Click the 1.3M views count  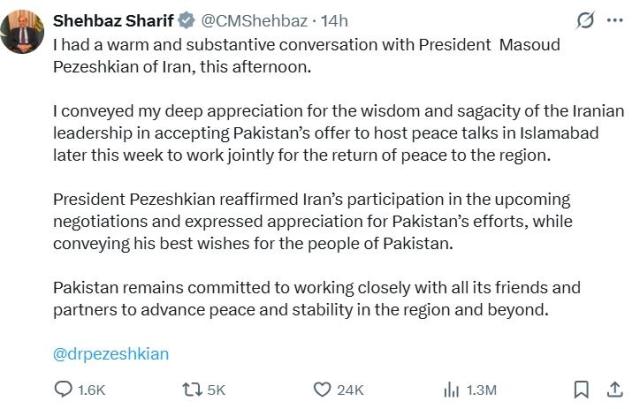[481, 390]
